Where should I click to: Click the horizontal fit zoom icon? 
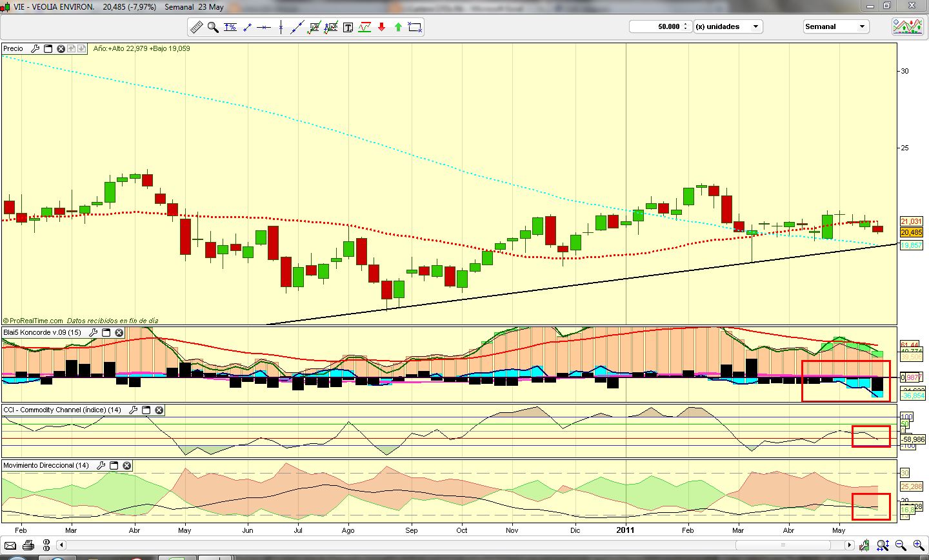tap(883, 546)
